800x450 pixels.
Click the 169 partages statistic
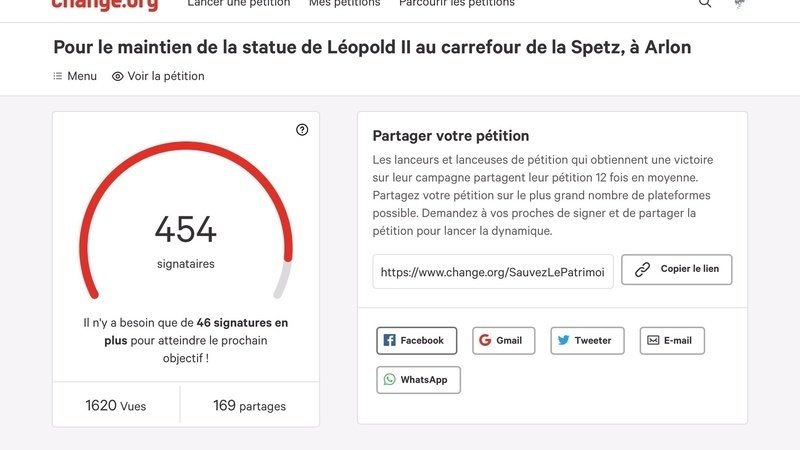249,406
